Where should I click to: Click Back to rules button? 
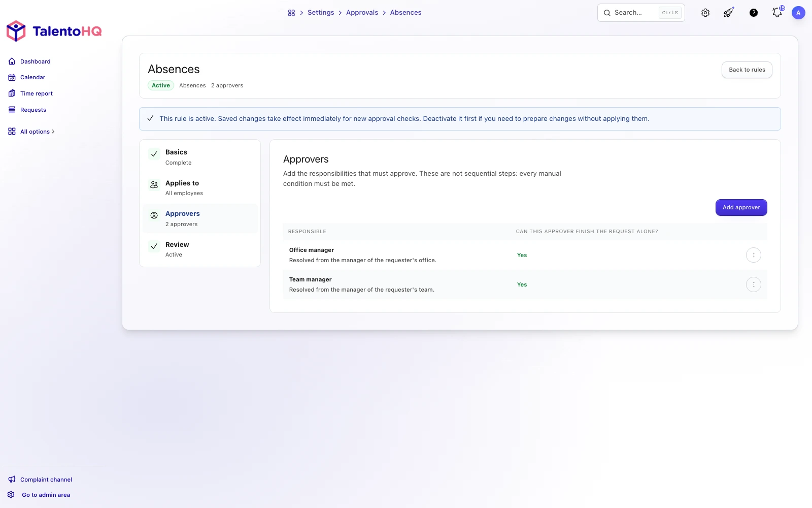747,70
